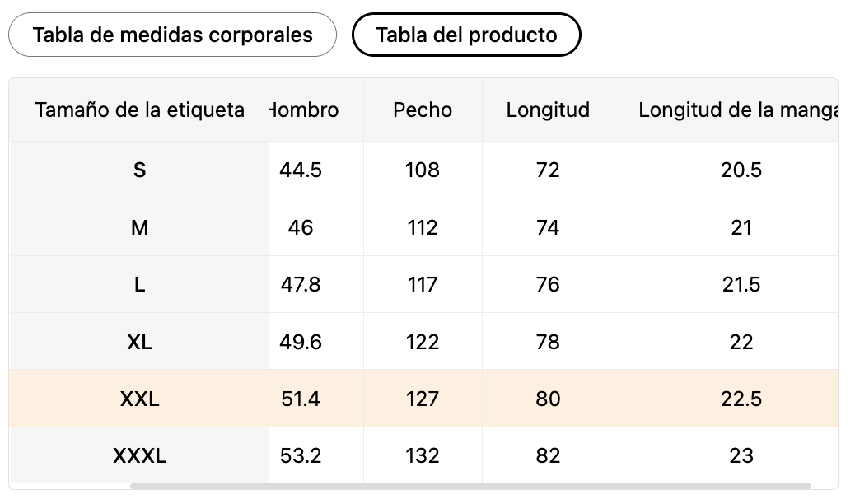This screenshot has height=504, width=855.
Task: Click the Hombro column header
Action: coord(304,110)
